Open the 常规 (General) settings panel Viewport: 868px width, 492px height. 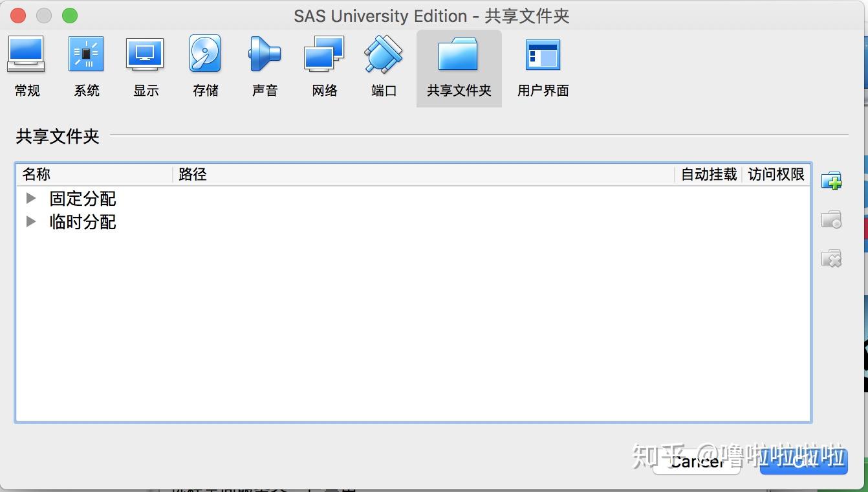(x=27, y=65)
